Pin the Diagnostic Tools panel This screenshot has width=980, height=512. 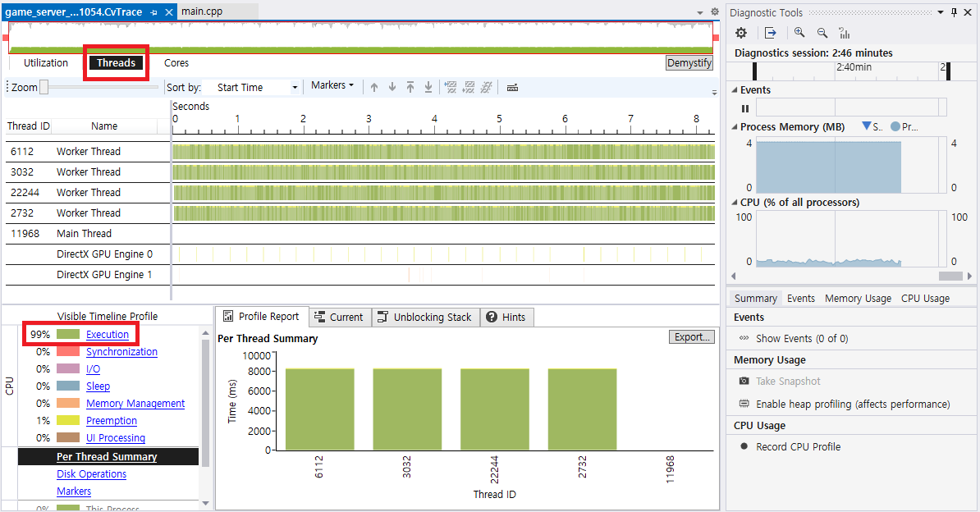coord(955,12)
